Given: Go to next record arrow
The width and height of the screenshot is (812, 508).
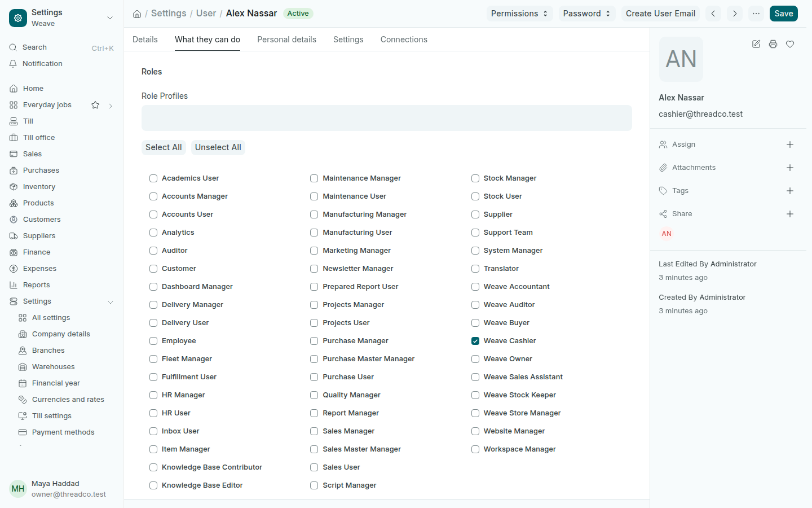Looking at the screenshot, I should [735, 14].
